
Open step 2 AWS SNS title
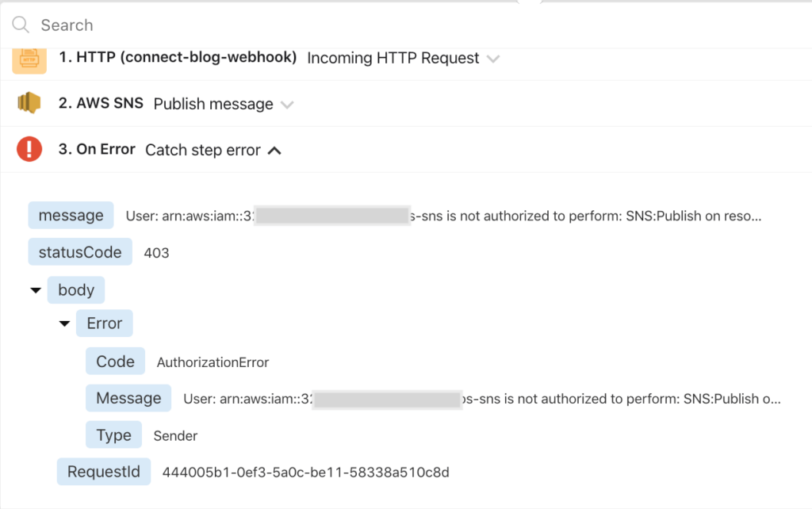click(x=101, y=104)
